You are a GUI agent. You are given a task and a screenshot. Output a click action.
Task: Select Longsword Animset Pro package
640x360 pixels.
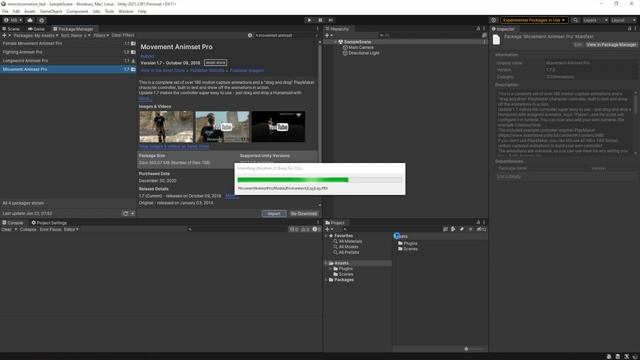tap(68, 60)
